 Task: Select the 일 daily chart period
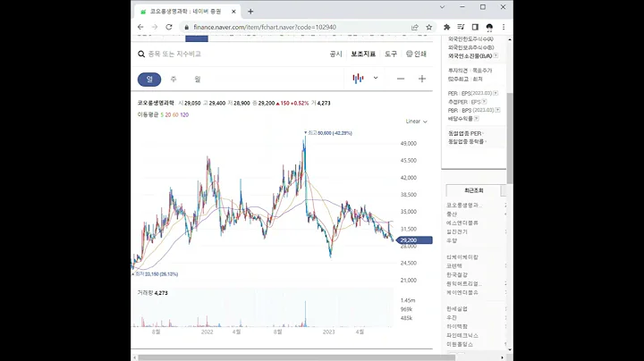[149, 80]
